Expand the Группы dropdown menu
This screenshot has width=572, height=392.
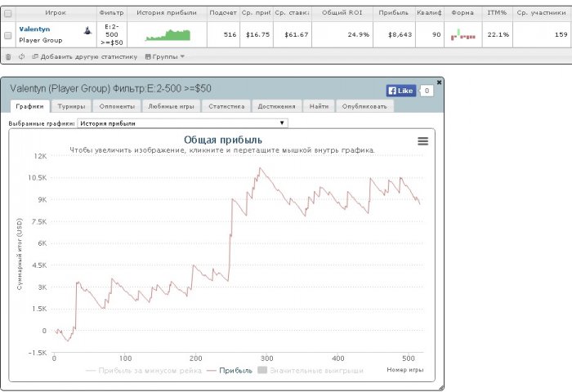coord(164,56)
